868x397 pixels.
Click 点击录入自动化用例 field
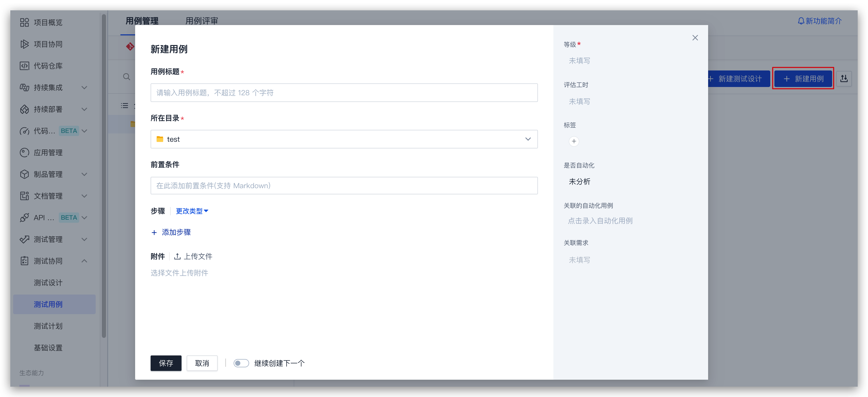pos(600,221)
